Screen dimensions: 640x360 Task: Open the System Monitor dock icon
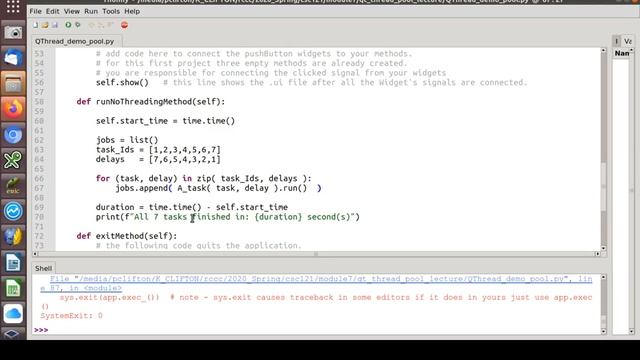pyautogui.click(x=13, y=211)
